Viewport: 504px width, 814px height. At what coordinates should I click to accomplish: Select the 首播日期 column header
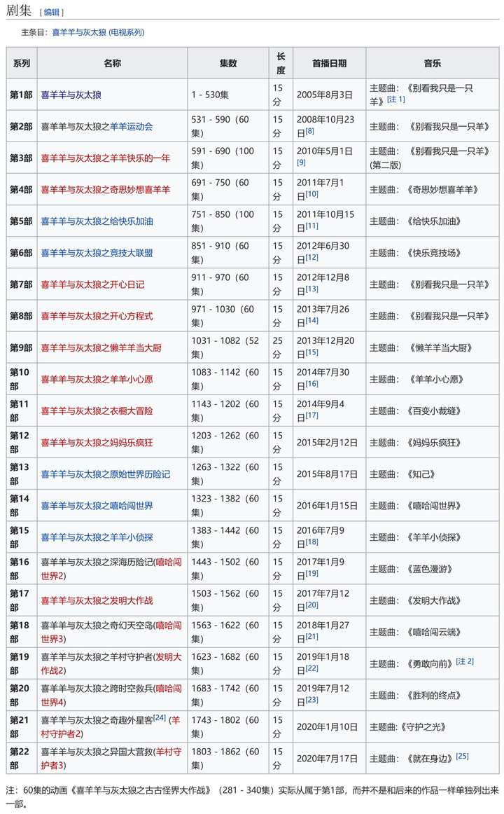click(329, 63)
